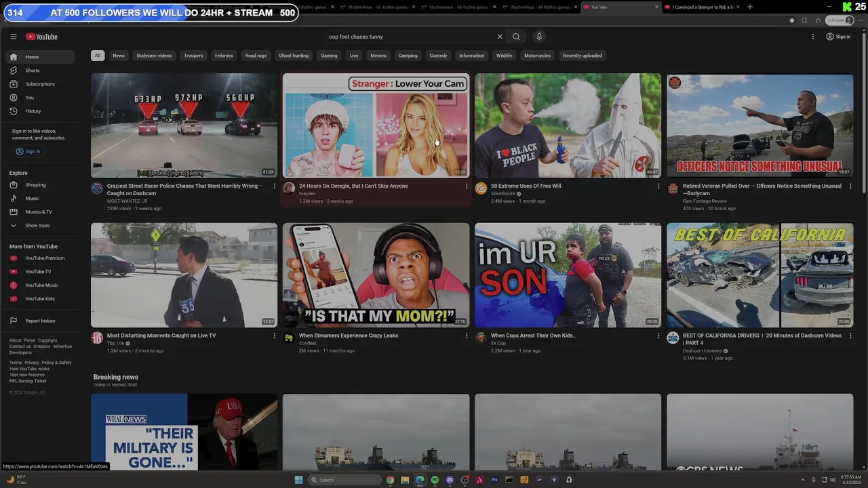Open the '50 Extreme Uses Of Free Will' thumbnail
This screenshot has width=868, height=488.
568,125
